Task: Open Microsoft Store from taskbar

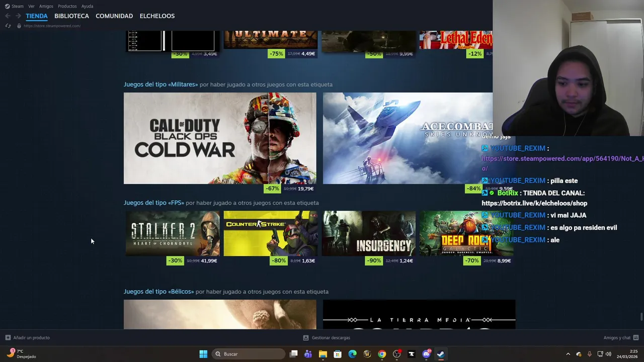Action: pos(338,354)
